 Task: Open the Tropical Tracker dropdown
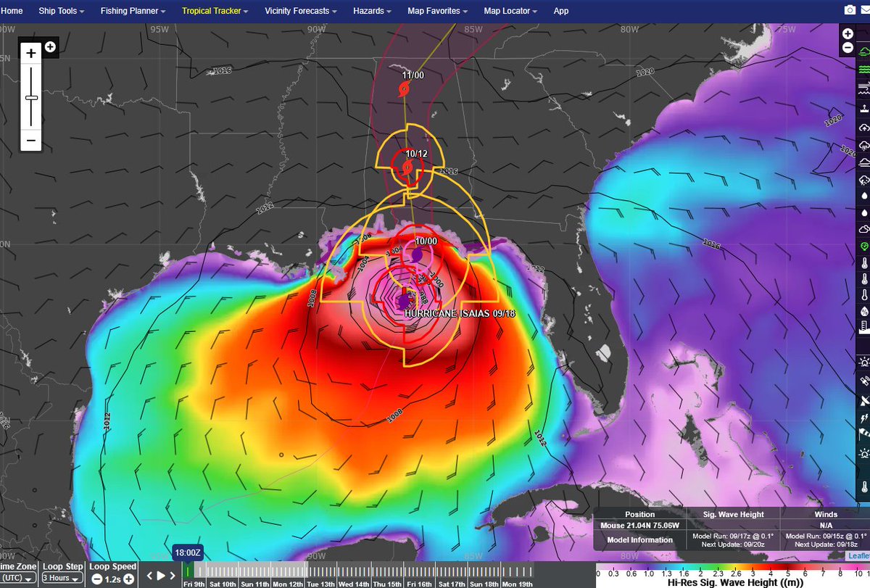pos(215,11)
